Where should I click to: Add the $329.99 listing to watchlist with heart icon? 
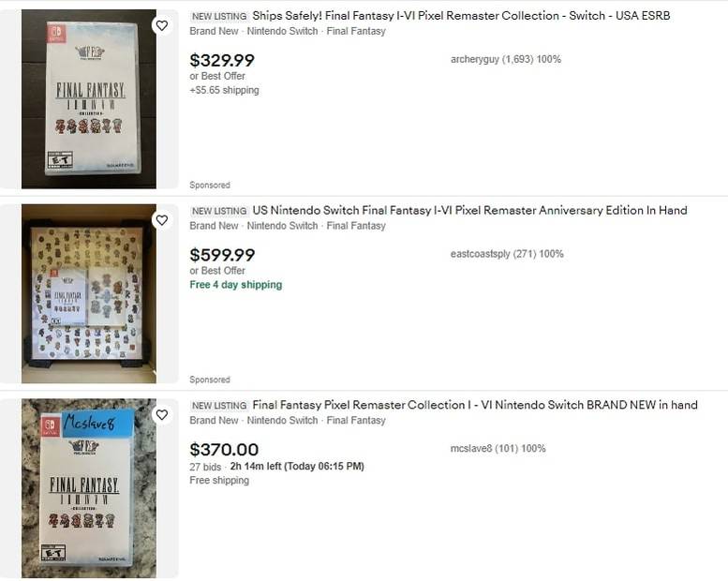point(162,25)
